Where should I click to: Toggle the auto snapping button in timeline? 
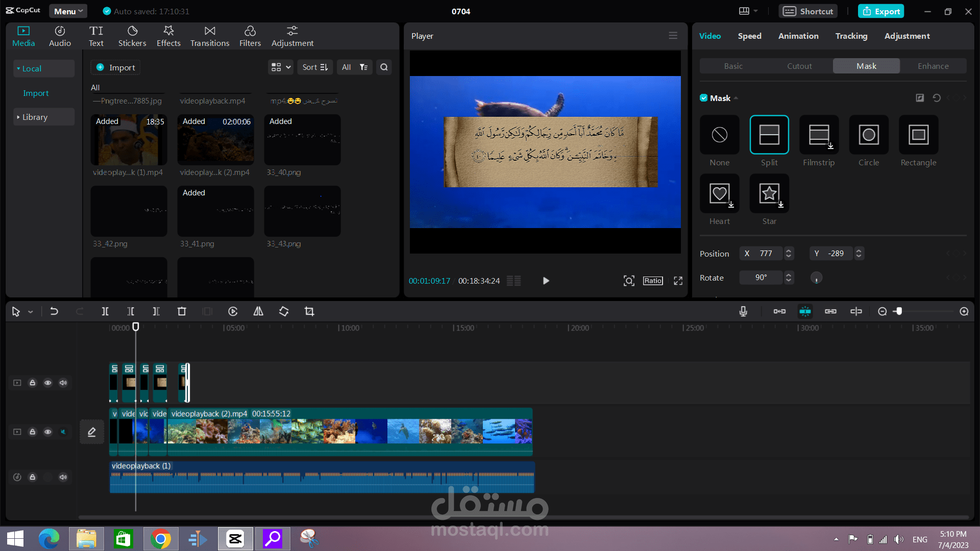tap(805, 311)
